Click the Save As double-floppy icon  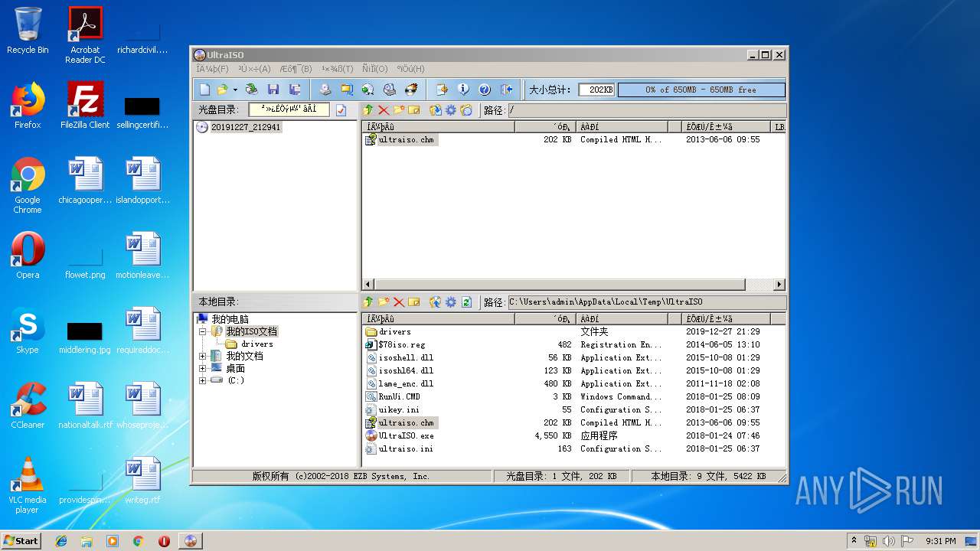pyautogui.click(x=295, y=90)
